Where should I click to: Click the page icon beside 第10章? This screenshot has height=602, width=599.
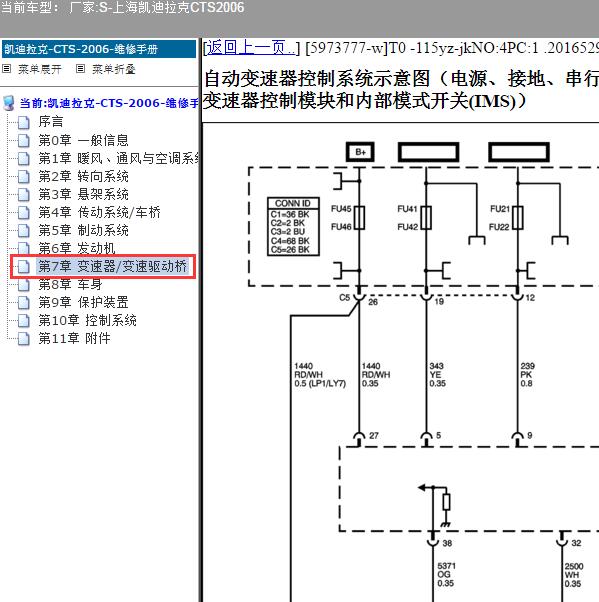24,321
